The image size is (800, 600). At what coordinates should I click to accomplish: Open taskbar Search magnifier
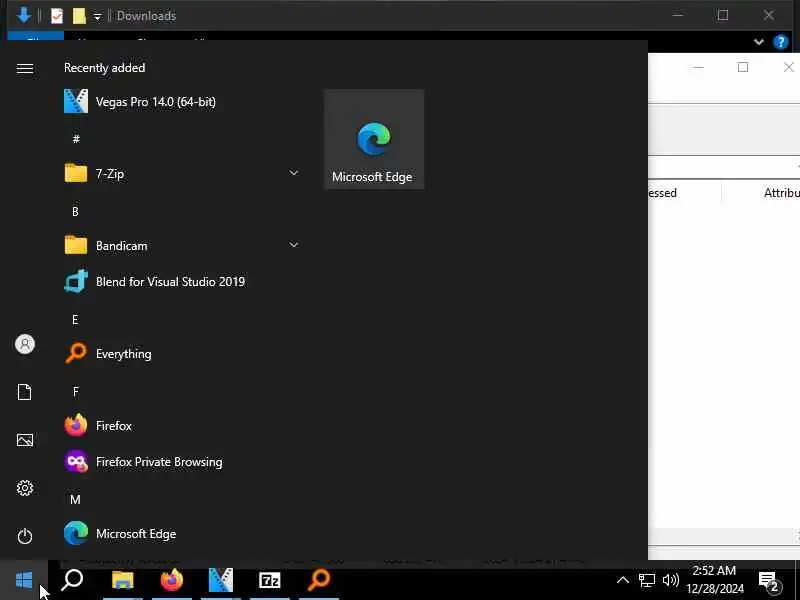tap(72, 580)
